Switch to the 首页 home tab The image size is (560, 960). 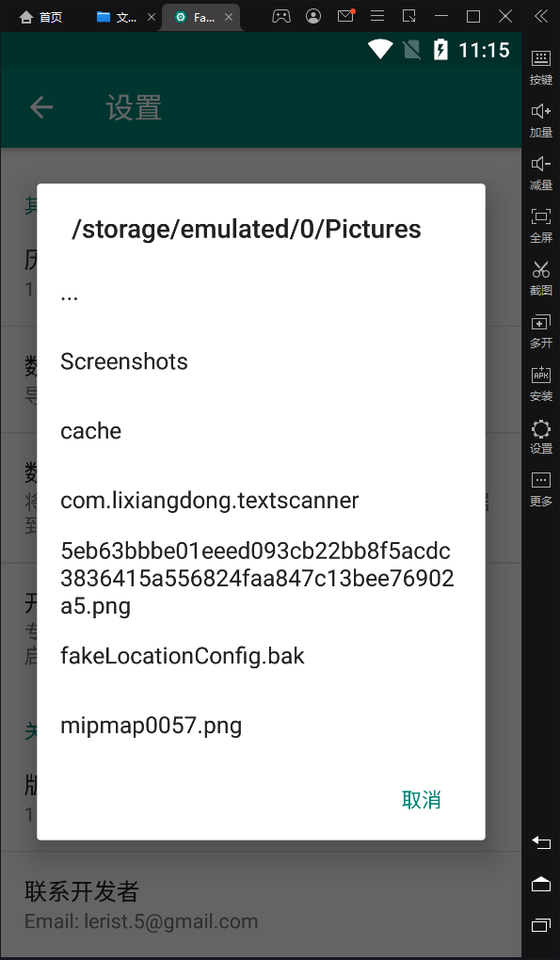[40, 17]
